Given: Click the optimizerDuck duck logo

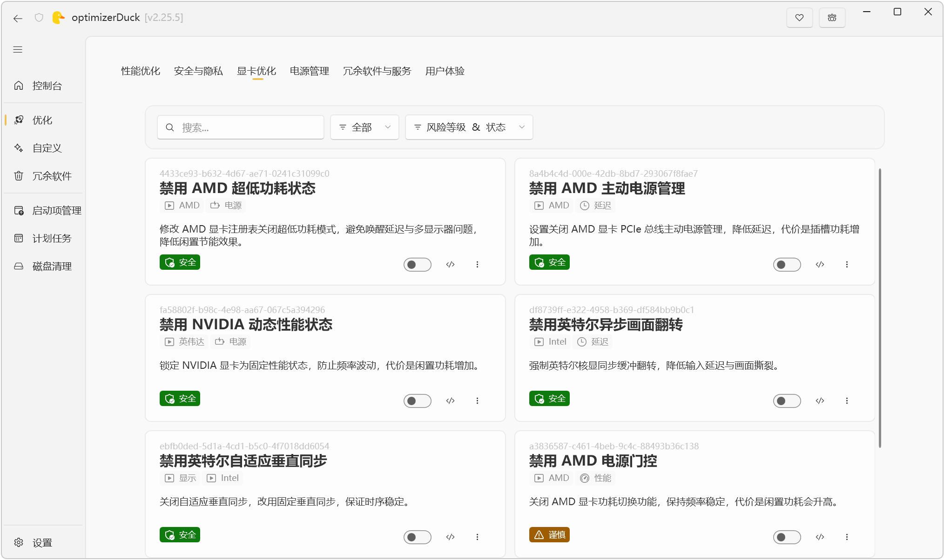Looking at the screenshot, I should [58, 18].
